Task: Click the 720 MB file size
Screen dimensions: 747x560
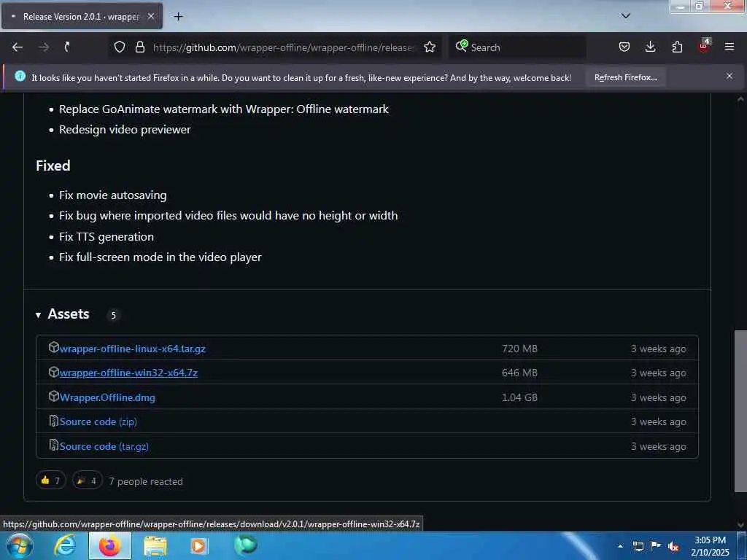Action: 519,349
